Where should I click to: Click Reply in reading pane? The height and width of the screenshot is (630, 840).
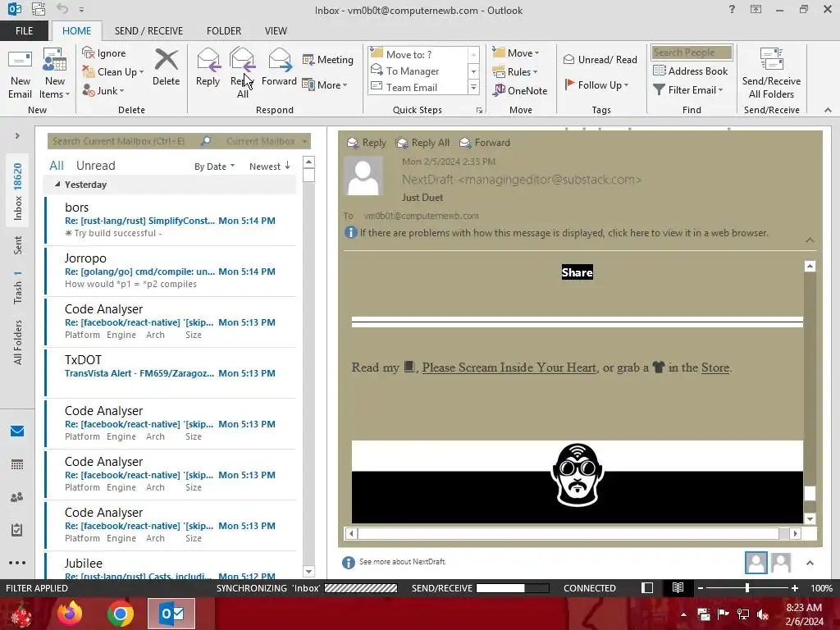pyautogui.click(x=367, y=143)
